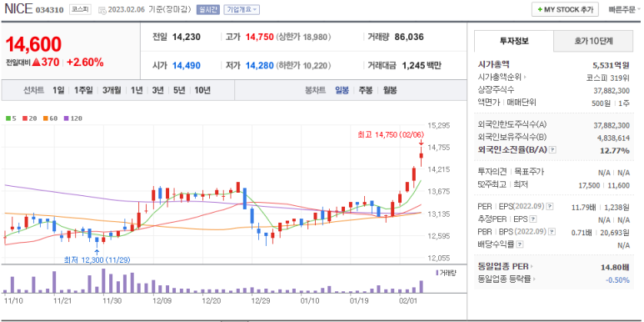Toggle the 실시간 real-time badge
This screenshot has height=322, width=644.
pyautogui.click(x=208, y=9)
